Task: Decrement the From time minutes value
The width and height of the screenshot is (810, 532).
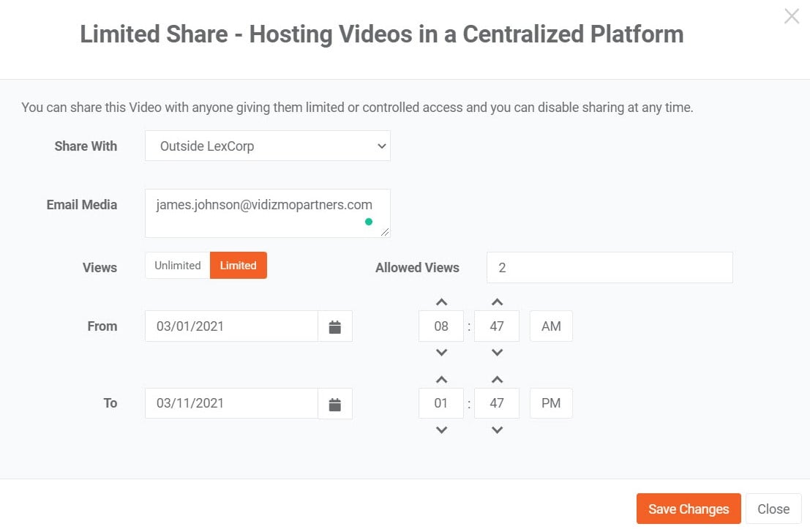Action: click(497, 352)
